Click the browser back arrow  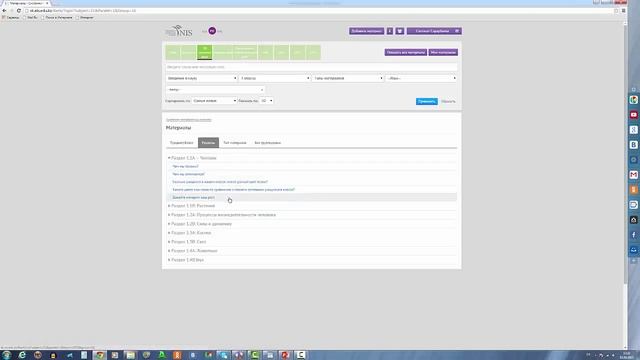4,11
